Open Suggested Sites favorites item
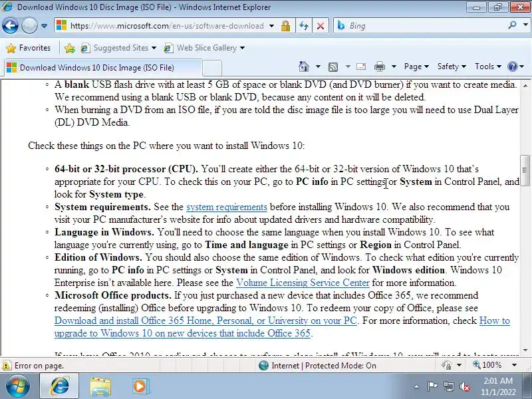Image resolution: width=532 pixels, height=399 pixels. [118, 48]
